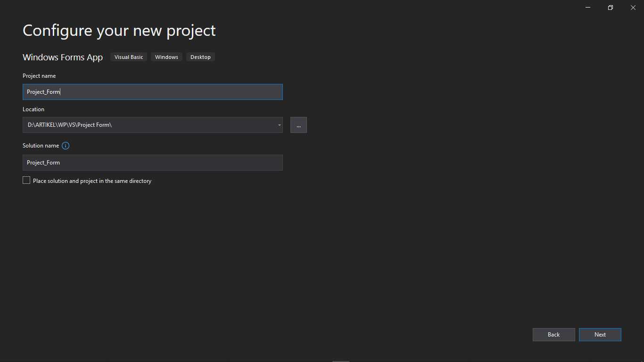Viewport: 644px width, 362px height.
Task: Open the Location browse (...) button
Action: [298, 125]
